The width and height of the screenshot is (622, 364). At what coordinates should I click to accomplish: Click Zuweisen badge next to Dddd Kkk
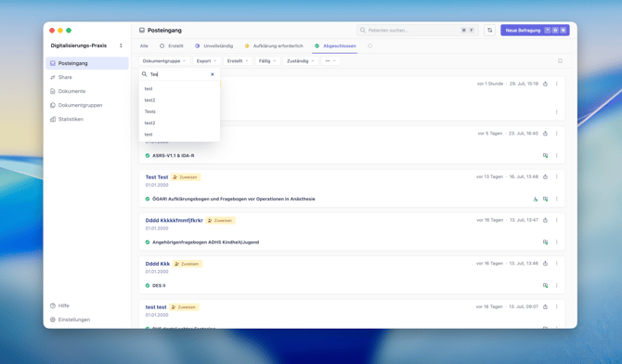point(188,264)
